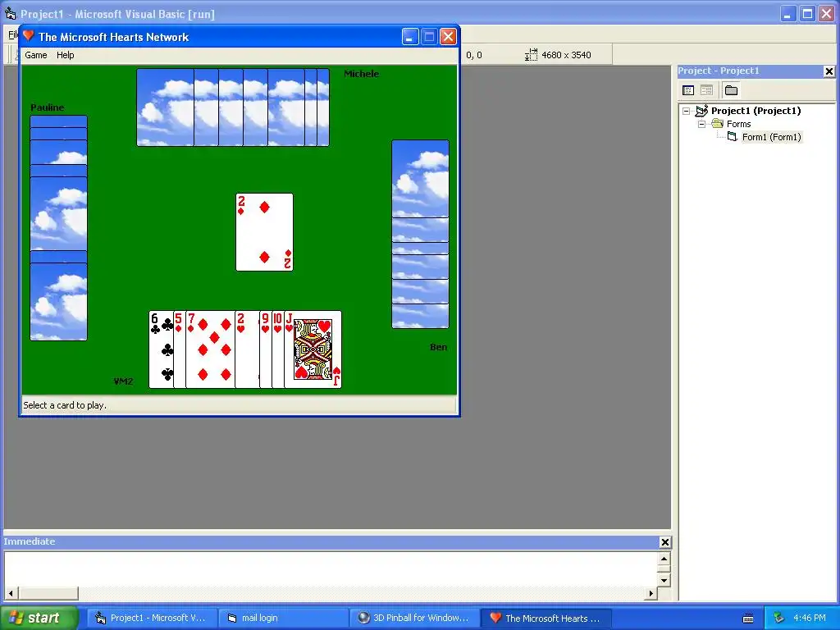The width and height of the screenshot is (840, 630).
Task: Switch to Project1 Microsoft Visual Basic taskbar button
Action: tap(152, 619)
